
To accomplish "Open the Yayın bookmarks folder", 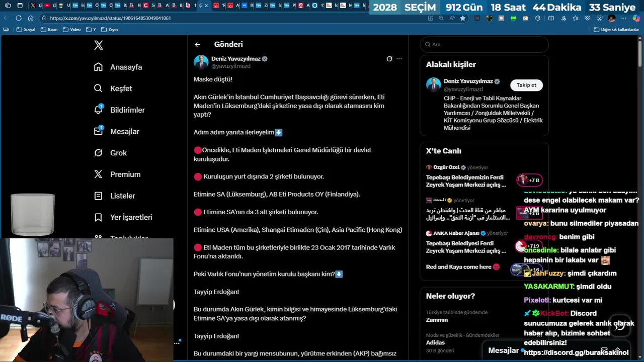I will point(109,30).
